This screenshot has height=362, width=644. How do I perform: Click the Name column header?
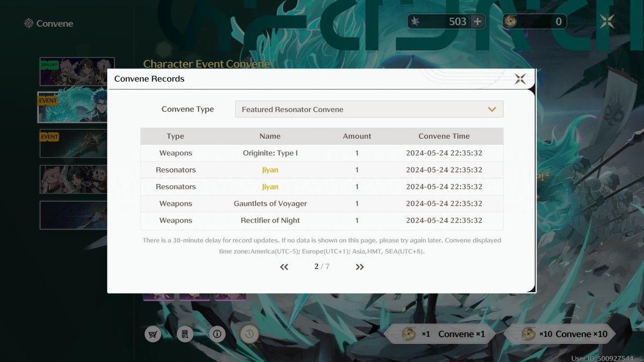point(270,136)
